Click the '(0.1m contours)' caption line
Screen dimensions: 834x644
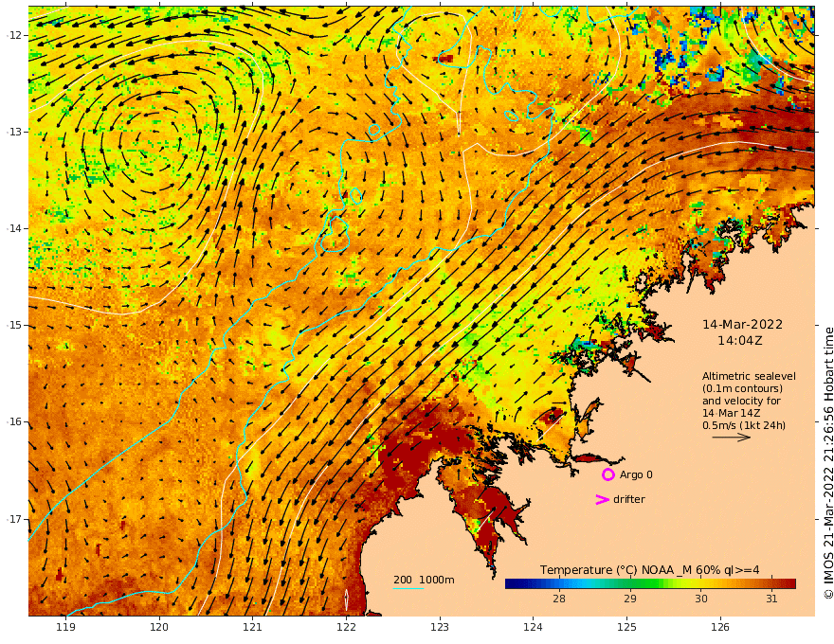742,388
